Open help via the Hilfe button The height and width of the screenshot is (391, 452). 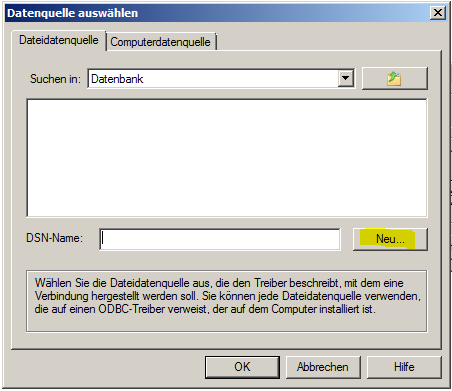tap(404, 367)
